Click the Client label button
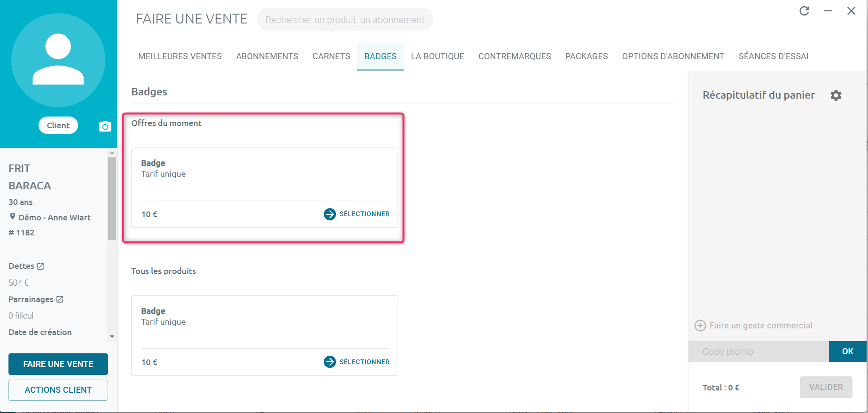The width and height of the screenshot is (868, 413). 58,125
